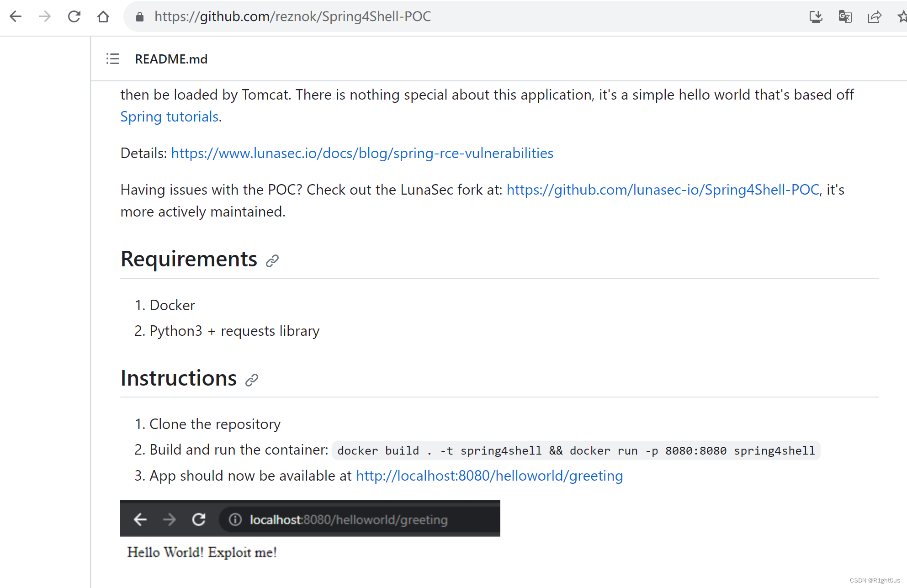This screenshot has height=588, width=907.
Task: Open the localhost:8080/helloworld/greeting link
Action: pos(489,476)
